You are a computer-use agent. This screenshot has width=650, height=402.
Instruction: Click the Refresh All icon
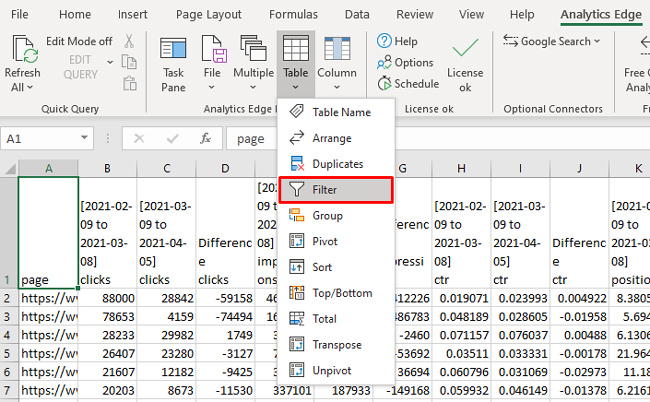click(22, 52)
